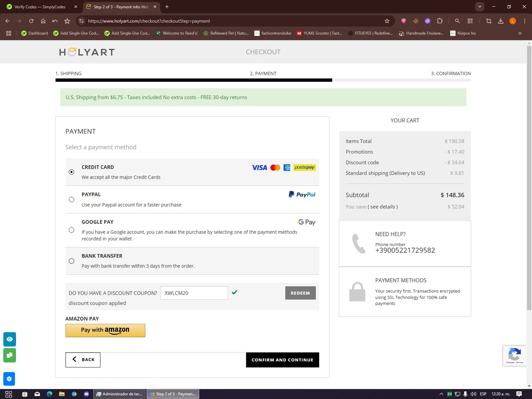Screen dimensions: 532x399
Task: Click the green copy floating button
Action: (10, 355)
